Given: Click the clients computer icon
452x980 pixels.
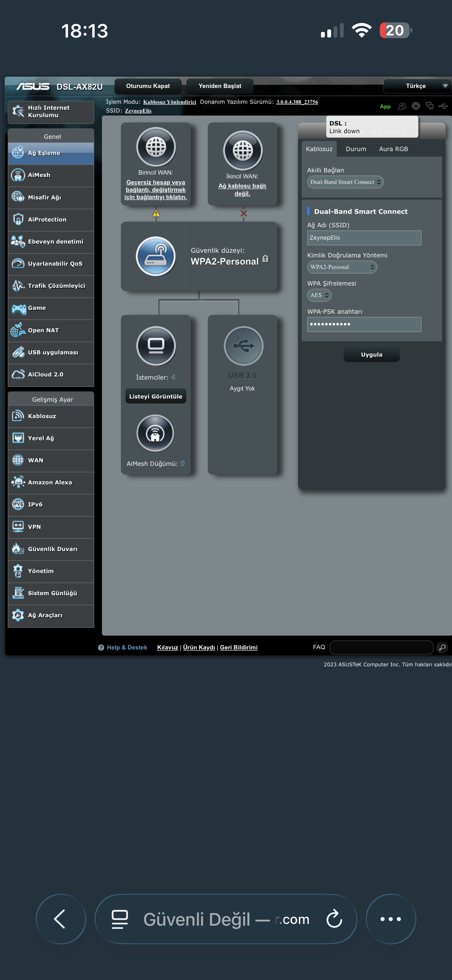Looking at the screenshot, I should [156, 346].
